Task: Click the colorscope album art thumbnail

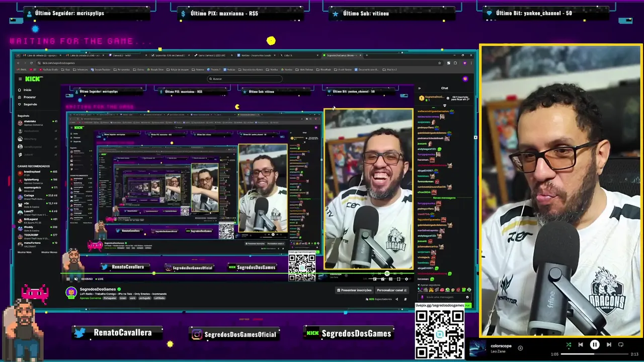Action: click(478, 348)
